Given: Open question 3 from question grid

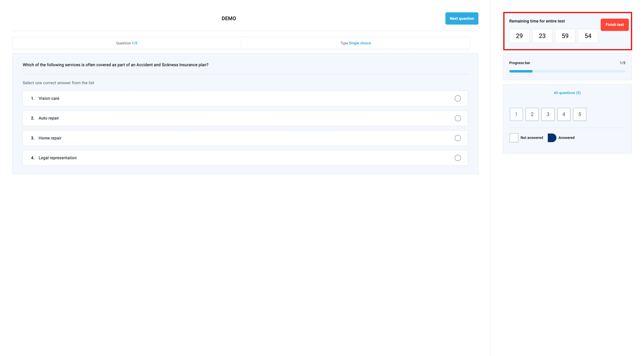Looking at the screenshot, I should coord(547,114).
